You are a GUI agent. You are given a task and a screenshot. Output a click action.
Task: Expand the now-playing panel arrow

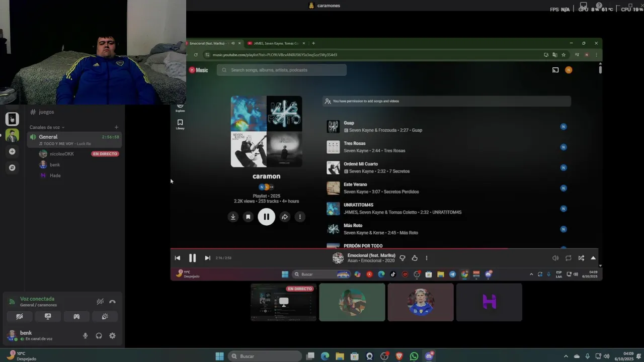(x=593, y=258)
